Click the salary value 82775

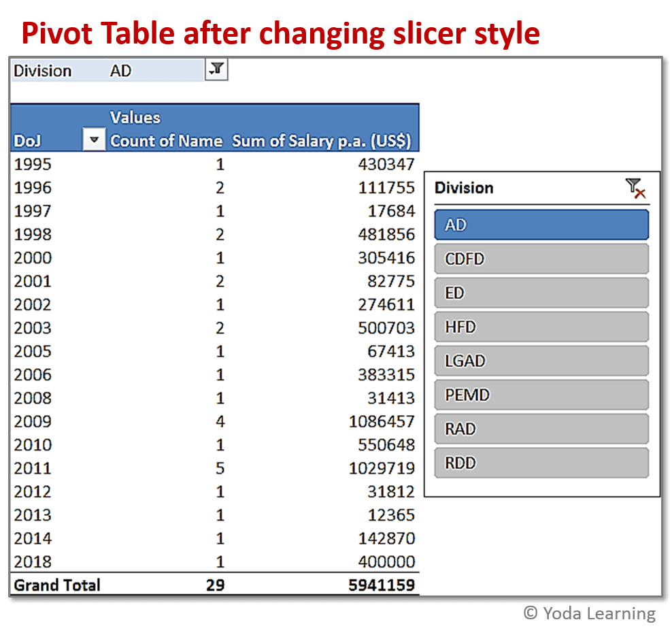pos(391,281)
